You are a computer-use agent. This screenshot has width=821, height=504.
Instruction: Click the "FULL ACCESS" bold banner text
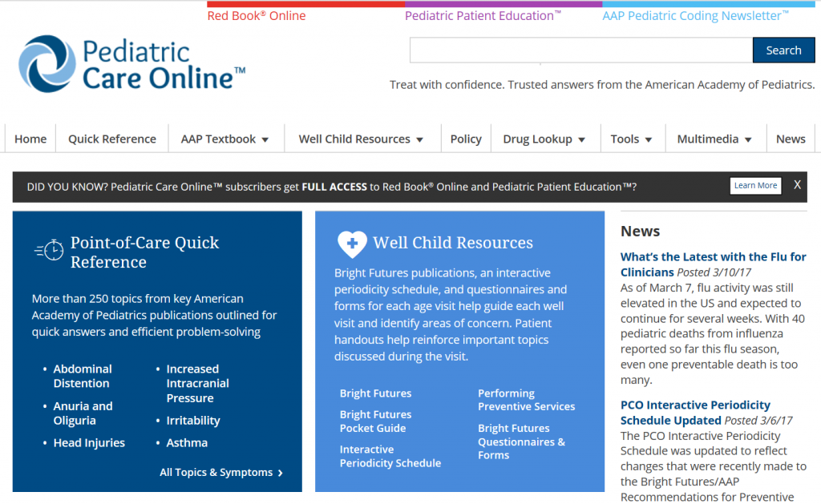pos(334,187)
